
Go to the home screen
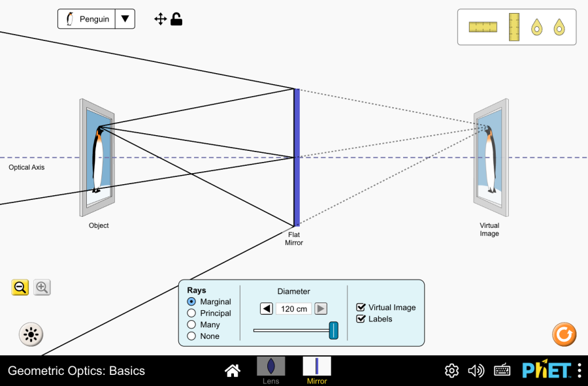point(232,371)
